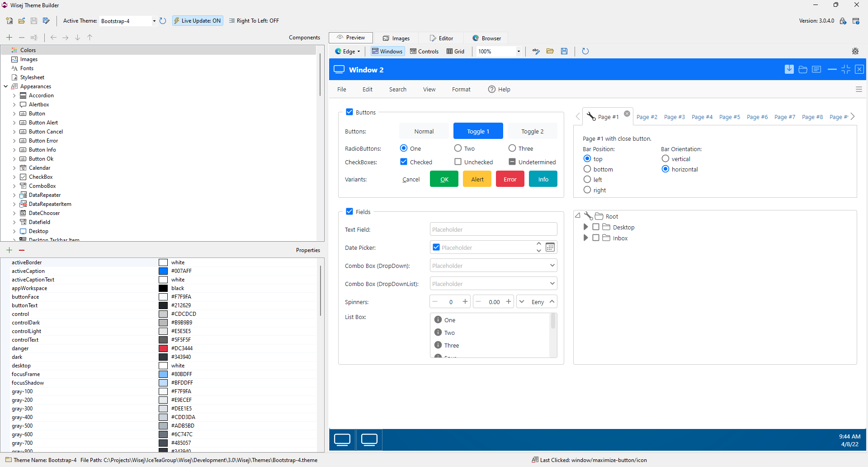Click the back arrow in Components toolbar
The width and height of the screenshot is (868, 467).
tap(53, 38)
